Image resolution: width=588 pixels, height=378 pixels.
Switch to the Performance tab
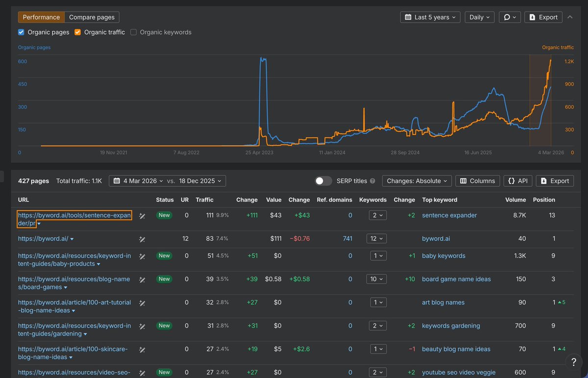click(x=41, y=17)
